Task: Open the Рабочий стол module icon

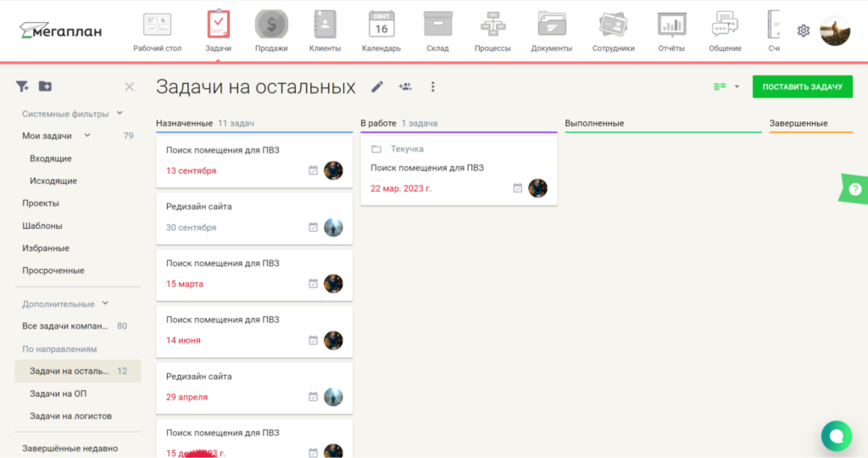Action: (157, 25)
